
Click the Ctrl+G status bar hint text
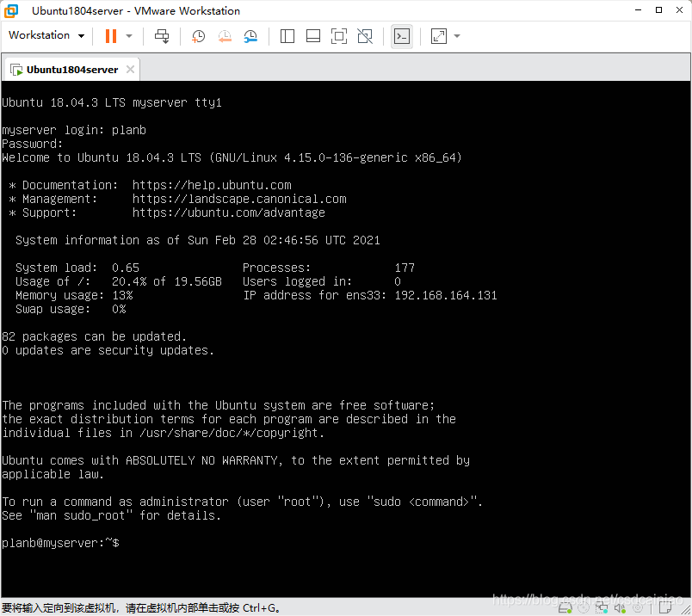coord(141,608)
